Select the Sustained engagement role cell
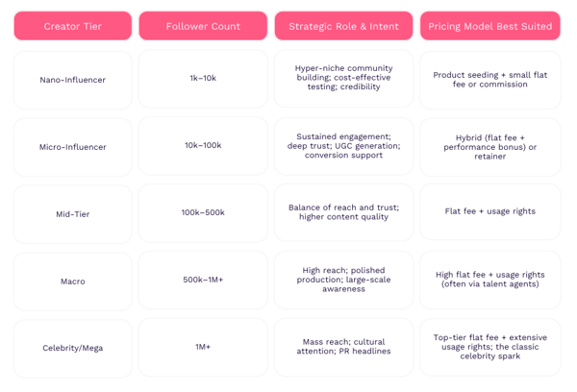The height and width of the screenshot is (392, 577). 343,146
